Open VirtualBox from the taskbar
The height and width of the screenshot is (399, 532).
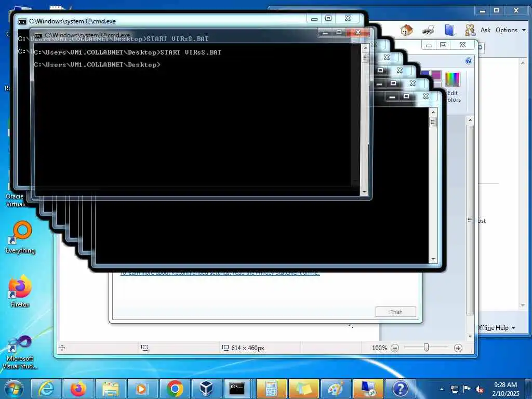(x=207, y=389)
